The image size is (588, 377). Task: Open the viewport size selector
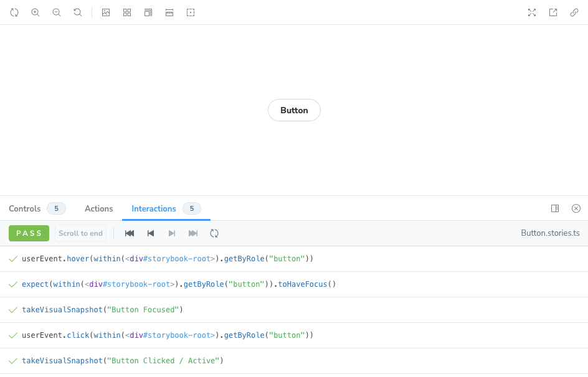point(148,12)
